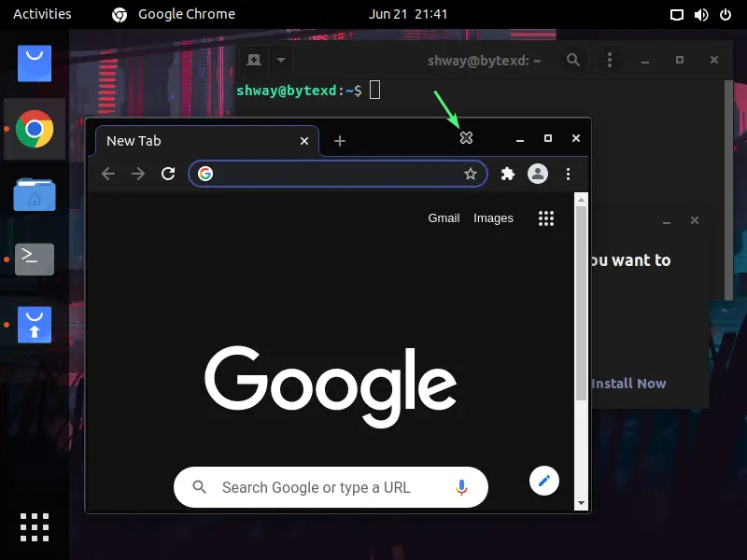Open the terminal search icon
This screenshot has height=560, width=747.
tap(573, 60)
